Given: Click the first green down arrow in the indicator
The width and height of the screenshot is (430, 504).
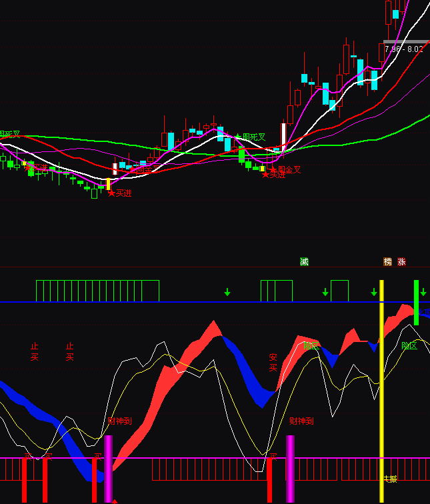Looking at the screenshot, I should click(227, 292).
